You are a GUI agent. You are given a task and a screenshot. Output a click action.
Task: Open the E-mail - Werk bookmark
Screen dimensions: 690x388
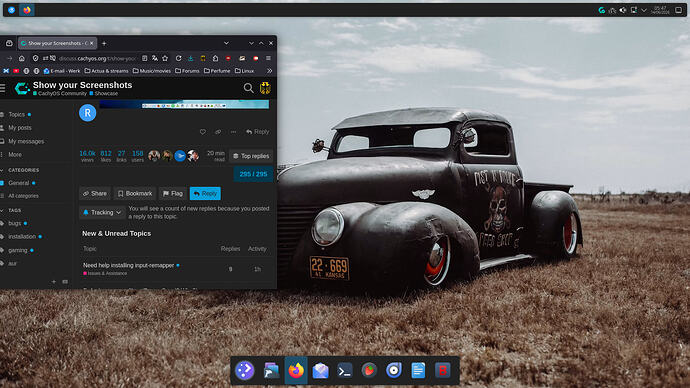pyautogui.click(x=62, y=70)
